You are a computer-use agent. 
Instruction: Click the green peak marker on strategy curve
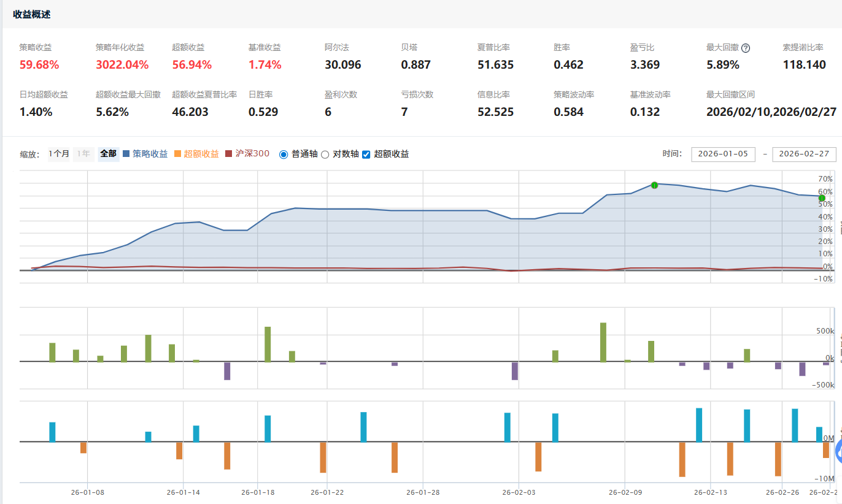654,185
